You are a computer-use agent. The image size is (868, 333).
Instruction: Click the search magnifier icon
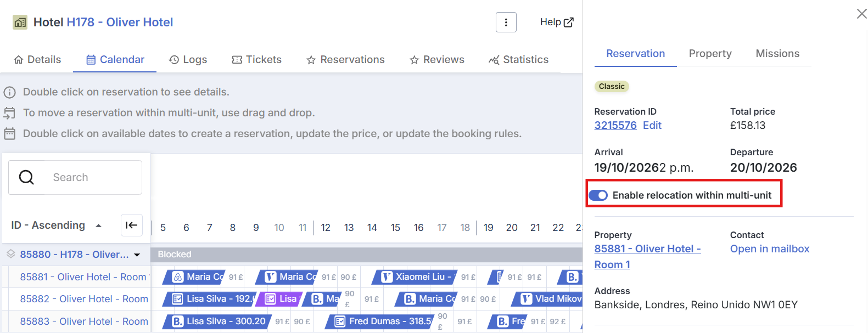(26, 177)
